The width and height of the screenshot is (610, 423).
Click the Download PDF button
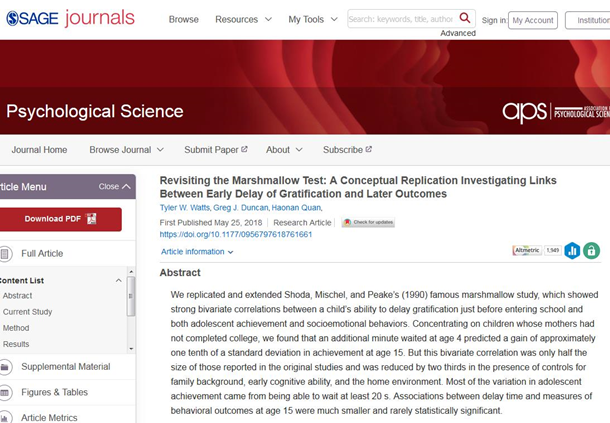60,219
